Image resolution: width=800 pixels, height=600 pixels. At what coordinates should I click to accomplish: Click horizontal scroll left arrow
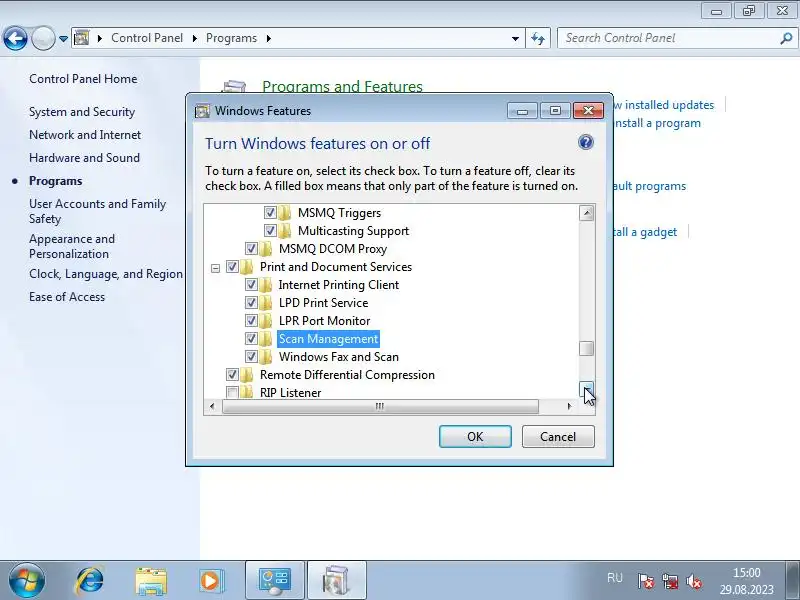pyautogui.click(x=212, y=406)
